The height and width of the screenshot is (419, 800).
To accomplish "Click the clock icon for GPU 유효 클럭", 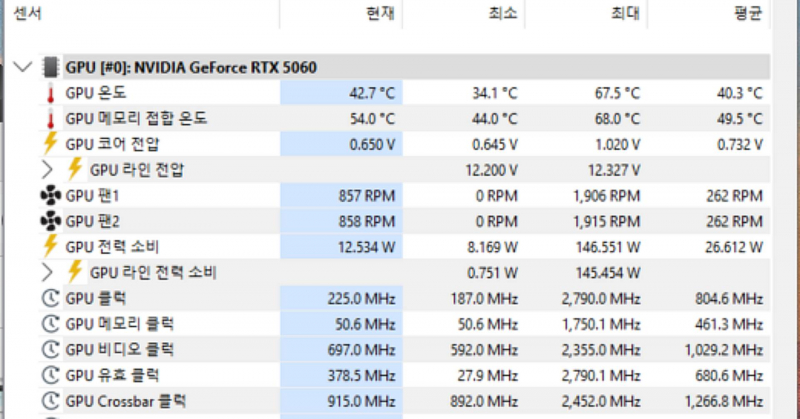I will (x=51, y=376).
